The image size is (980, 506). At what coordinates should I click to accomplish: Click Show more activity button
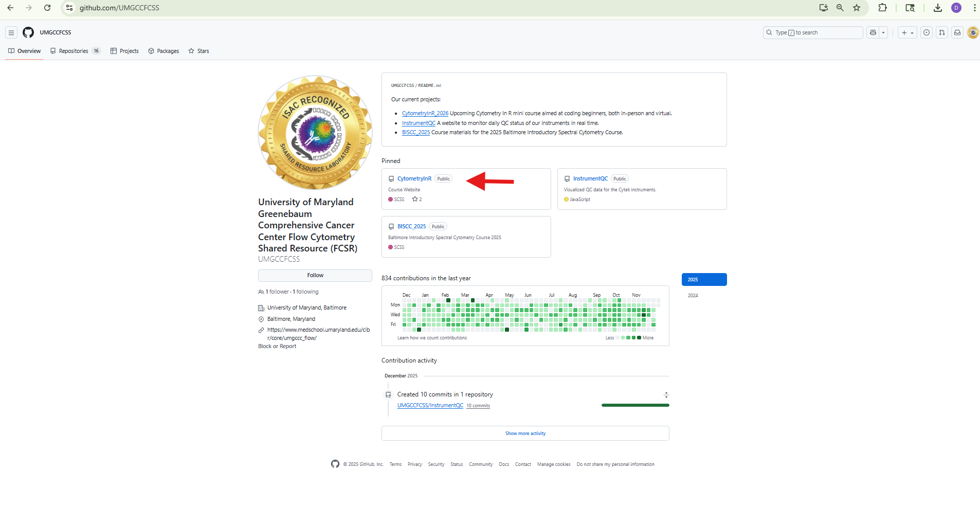pos(525,433)
